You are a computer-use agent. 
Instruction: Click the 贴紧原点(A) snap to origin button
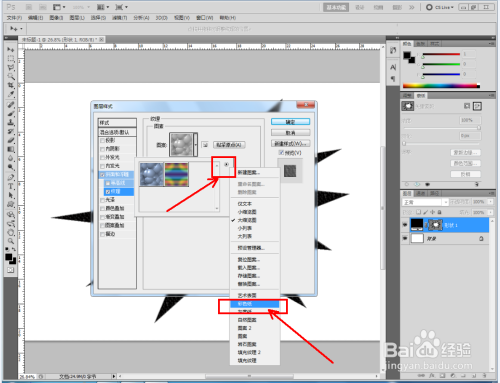click(x=229, y=145)
